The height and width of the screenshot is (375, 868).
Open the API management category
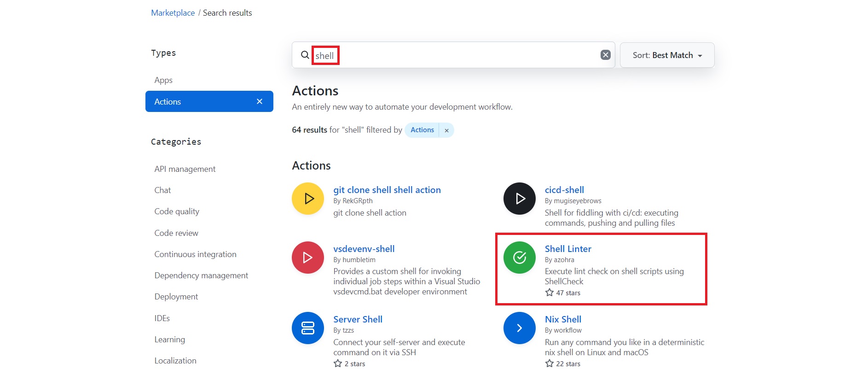pyautogui.click(x=185, y=169)
